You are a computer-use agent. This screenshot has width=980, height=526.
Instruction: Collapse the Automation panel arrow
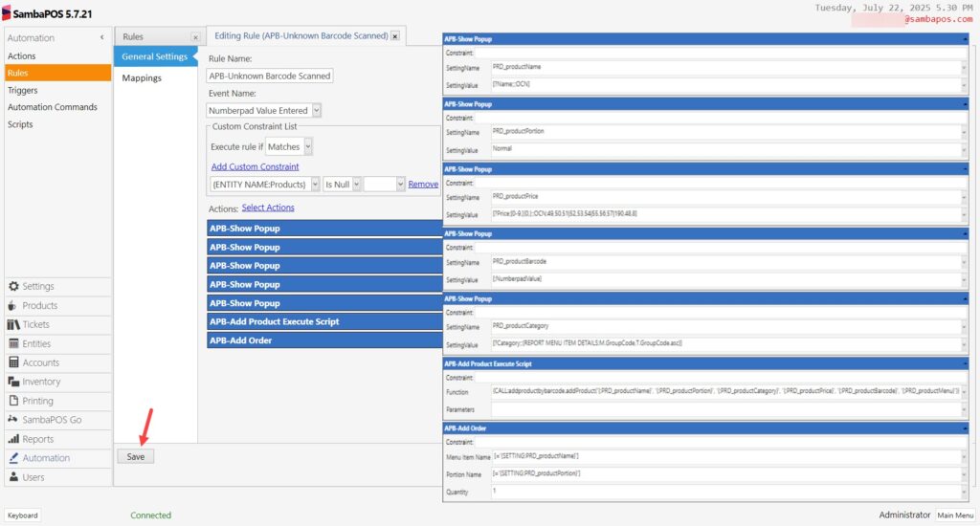101,37
